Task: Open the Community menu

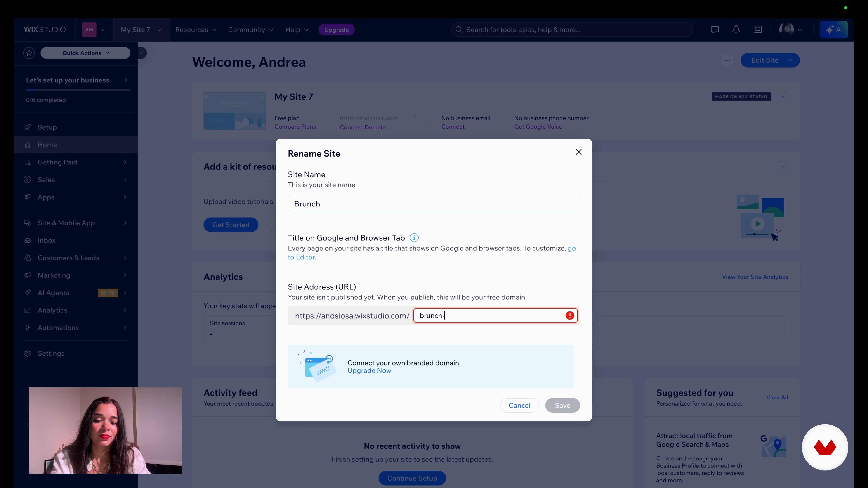Action: point(251,30)
